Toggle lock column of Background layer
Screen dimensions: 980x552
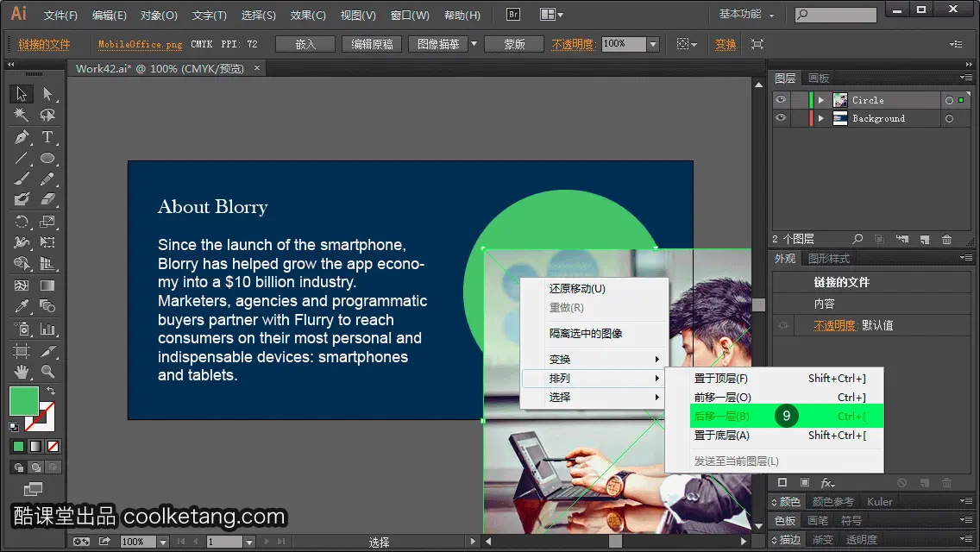pyautogui.click(x=800, y=118)
